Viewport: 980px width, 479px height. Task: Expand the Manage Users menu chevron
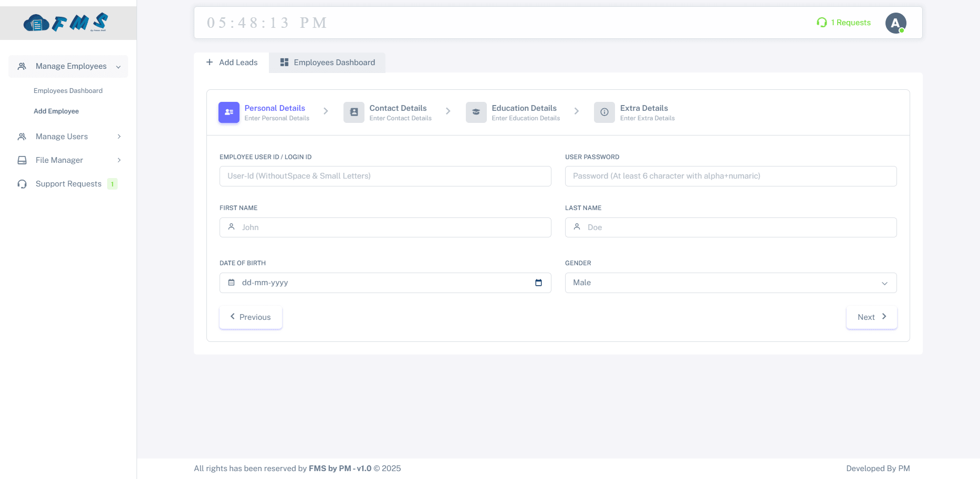tap(119, 136)
